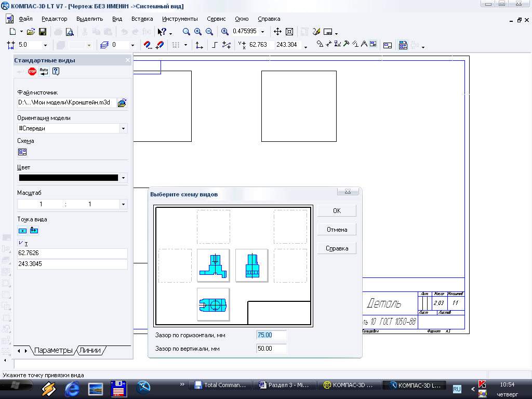This screenshot has height=399, width=532.
Task: Click the horizontal gap field 75.00
Action: coord(271,335)
